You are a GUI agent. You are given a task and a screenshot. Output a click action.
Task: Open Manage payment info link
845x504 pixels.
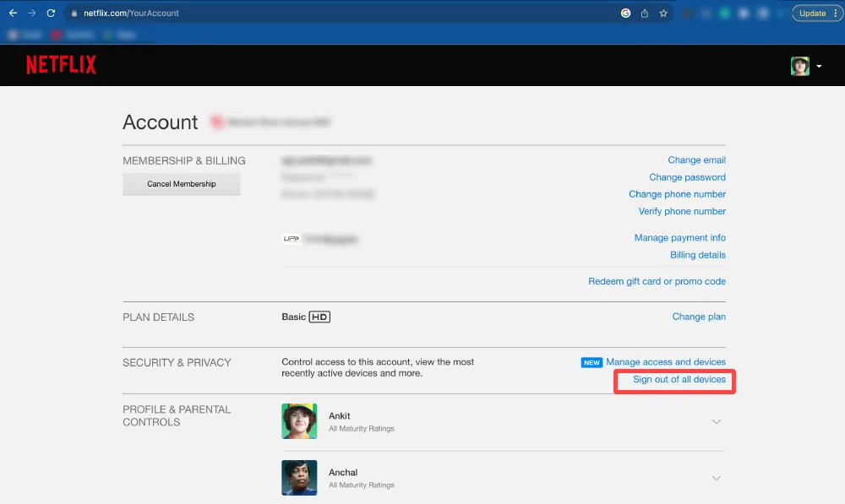point(679,237)
